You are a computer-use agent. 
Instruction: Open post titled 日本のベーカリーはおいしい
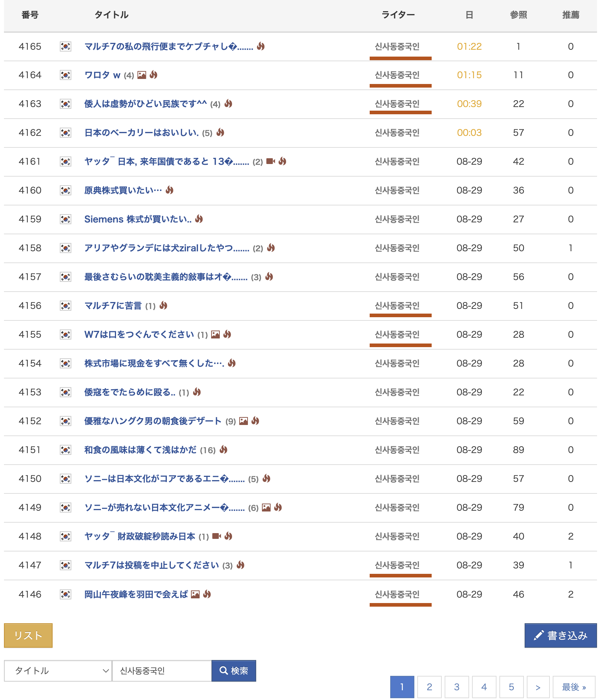pos(141,133)
